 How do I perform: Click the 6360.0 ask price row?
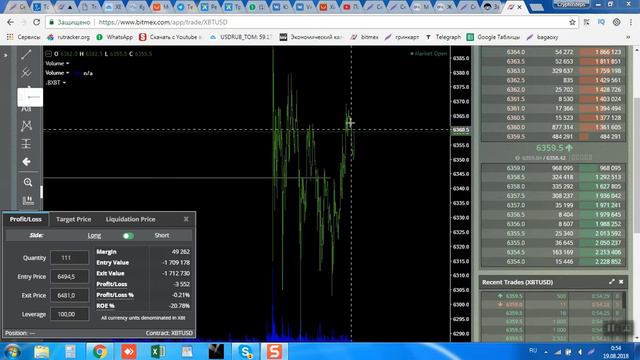pyautogui.click(x=553, y=127)
